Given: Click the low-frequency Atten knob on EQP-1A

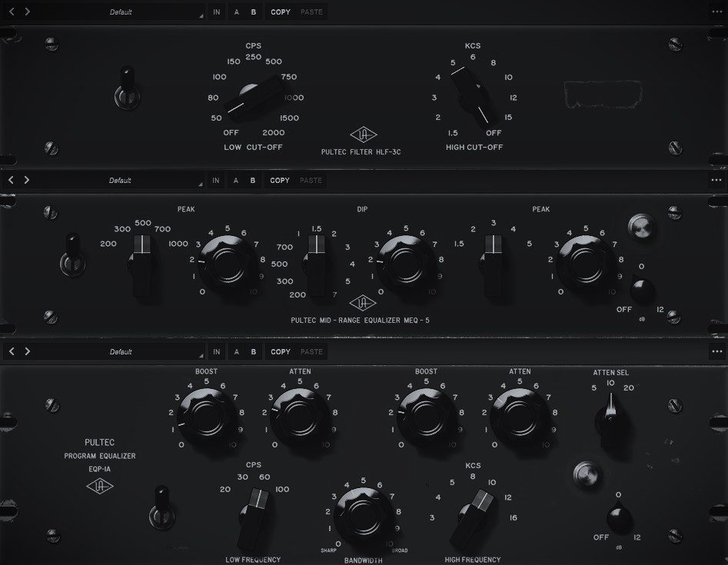Looking at the screenshot, I should (300, 418).
